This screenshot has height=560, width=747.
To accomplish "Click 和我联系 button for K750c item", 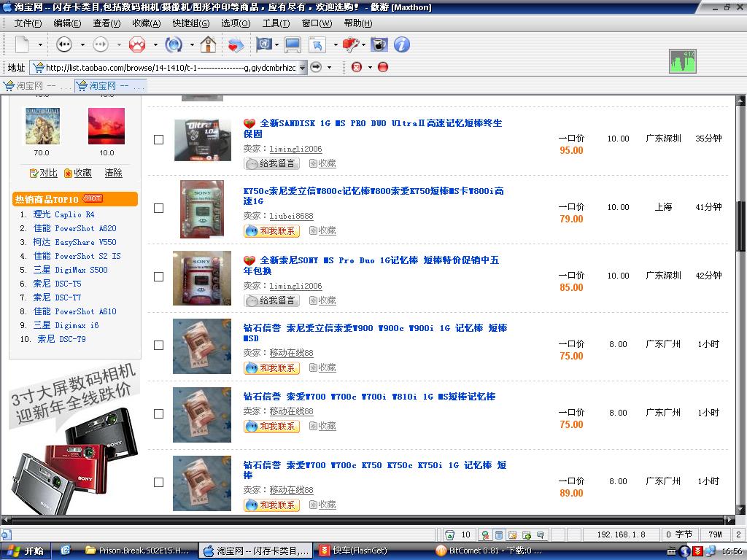I will click(x=272, y=231).
